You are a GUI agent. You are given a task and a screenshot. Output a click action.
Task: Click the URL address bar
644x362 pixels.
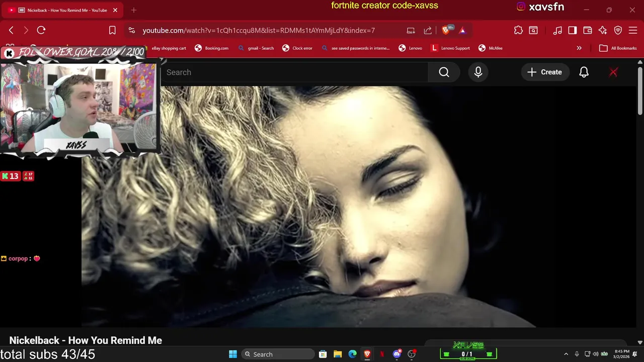258,30
